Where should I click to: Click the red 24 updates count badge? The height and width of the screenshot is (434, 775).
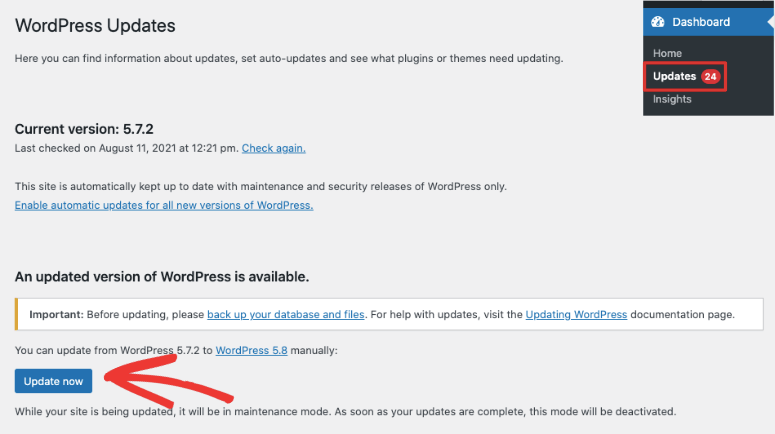pyautogui.click(x=710, y=76)
